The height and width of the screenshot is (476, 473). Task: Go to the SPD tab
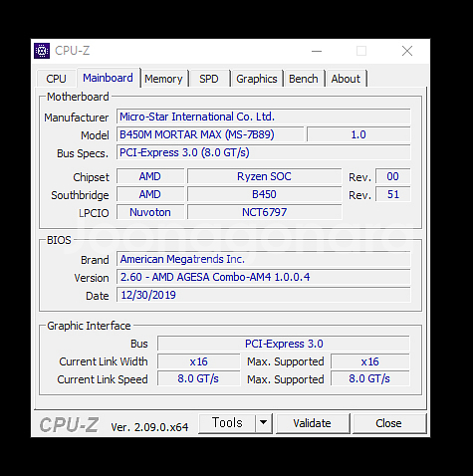[209, 79]
